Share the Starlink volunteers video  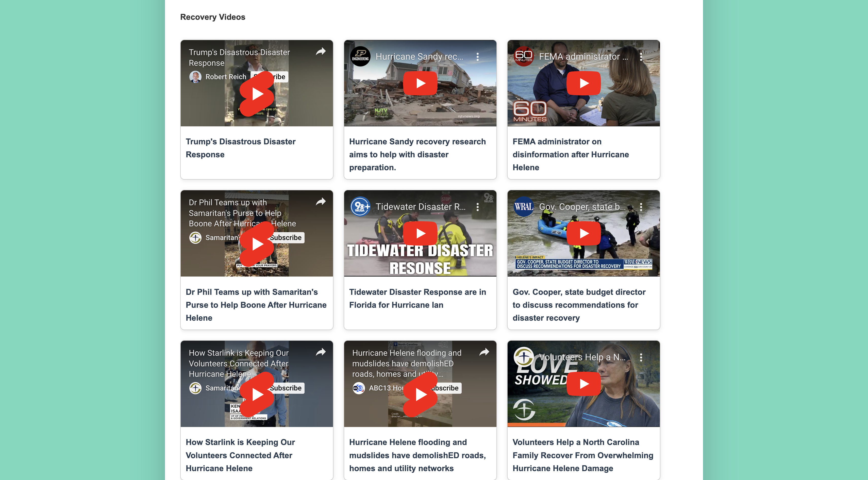tap(321, 352)
